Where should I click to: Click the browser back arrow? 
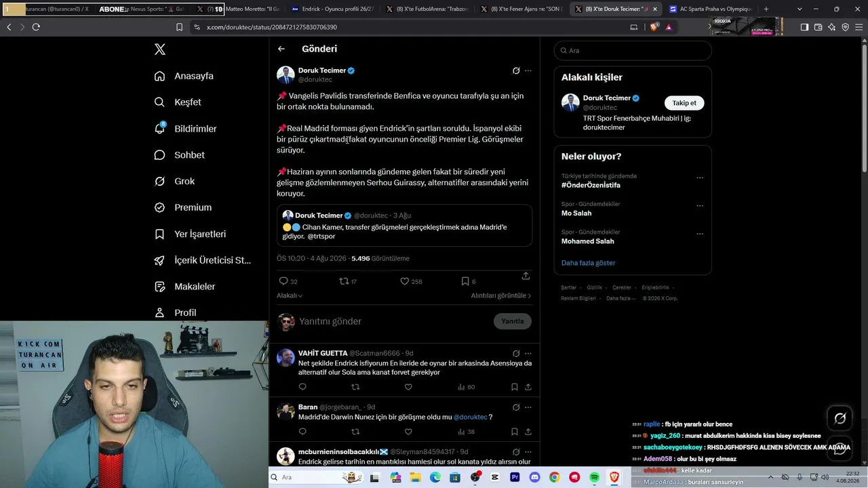pos(9,27)
